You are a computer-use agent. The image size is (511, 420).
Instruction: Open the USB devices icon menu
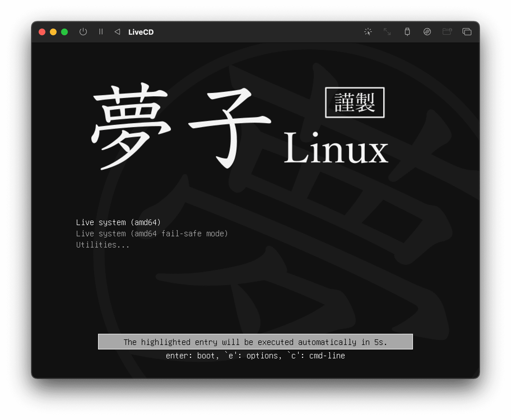coord(407,32)
